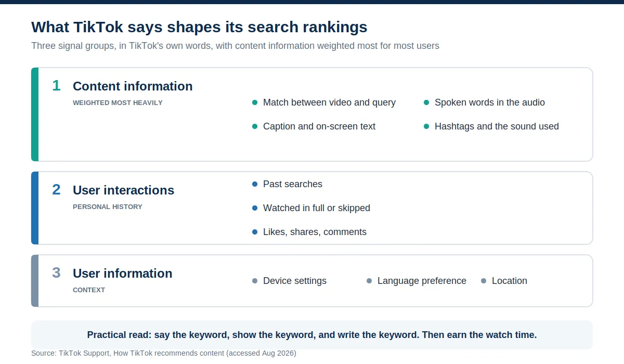Click the "Past searches" item
This screenshot has width=624, height=364.
tap(293, 184)
